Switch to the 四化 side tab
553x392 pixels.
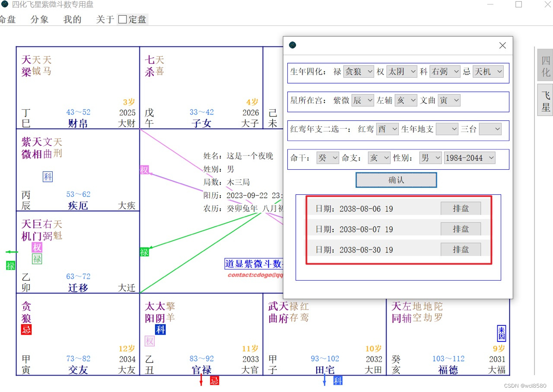coord(546,65)
